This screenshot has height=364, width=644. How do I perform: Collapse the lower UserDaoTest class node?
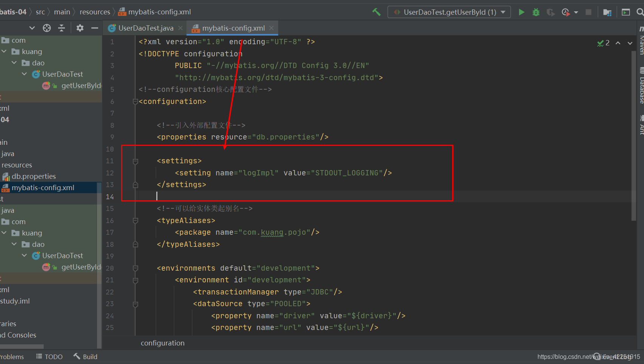(25, 256)
